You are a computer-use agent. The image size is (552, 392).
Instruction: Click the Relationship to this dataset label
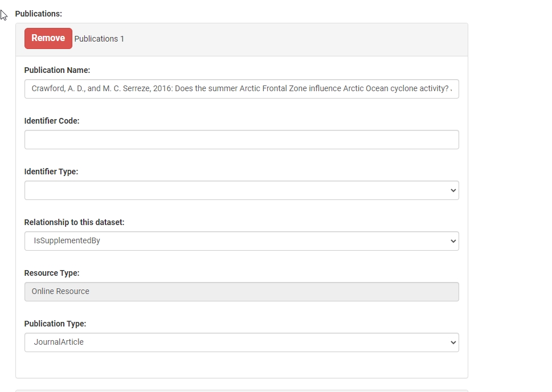pos(74,222)
